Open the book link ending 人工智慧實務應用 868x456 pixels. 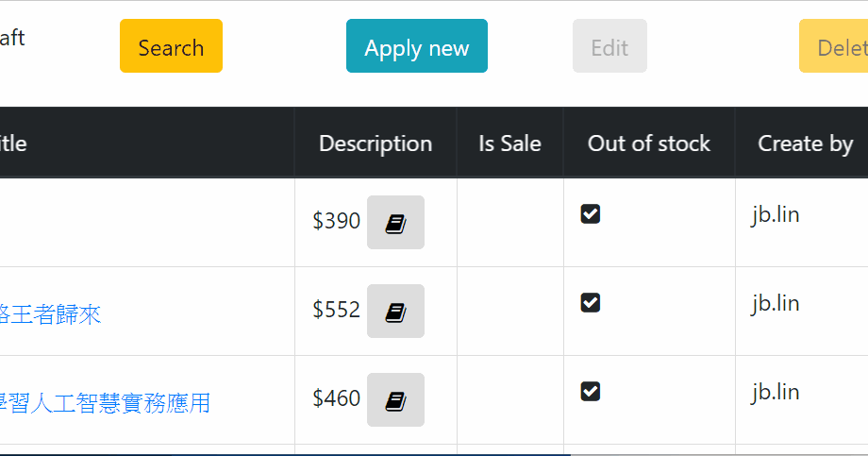(x=105, y=403)
